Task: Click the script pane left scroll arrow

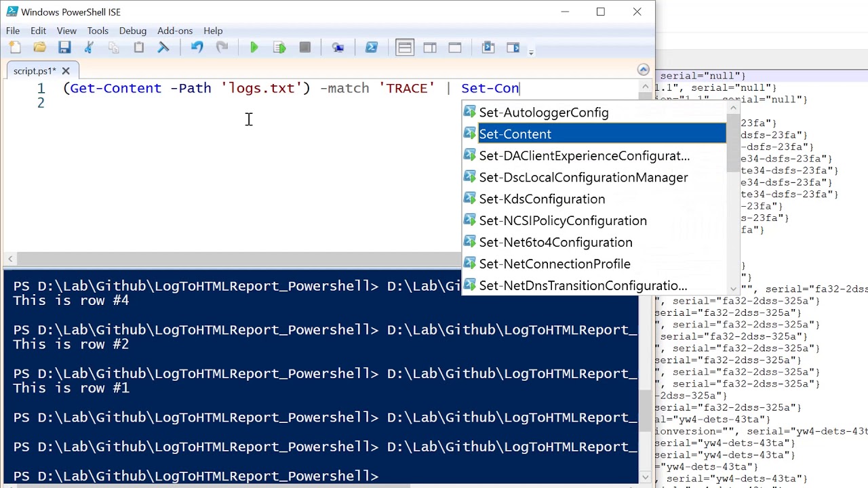Action: [x=10, y=259]
